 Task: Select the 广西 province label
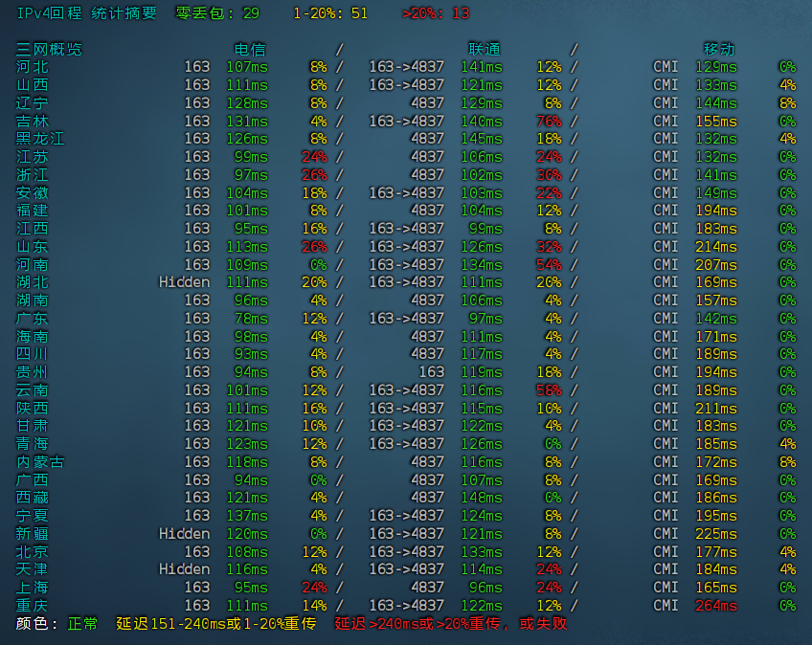point(33,479)
